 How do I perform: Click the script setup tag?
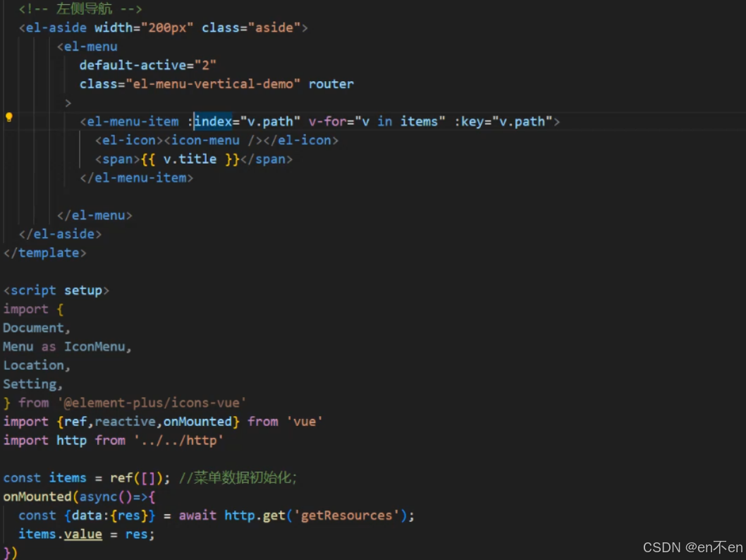click(56, 290)
